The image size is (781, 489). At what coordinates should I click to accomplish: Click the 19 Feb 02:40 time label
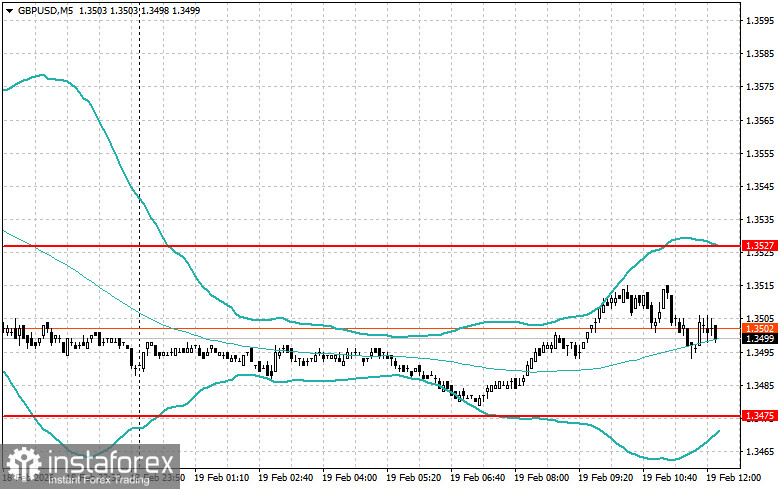285,478
